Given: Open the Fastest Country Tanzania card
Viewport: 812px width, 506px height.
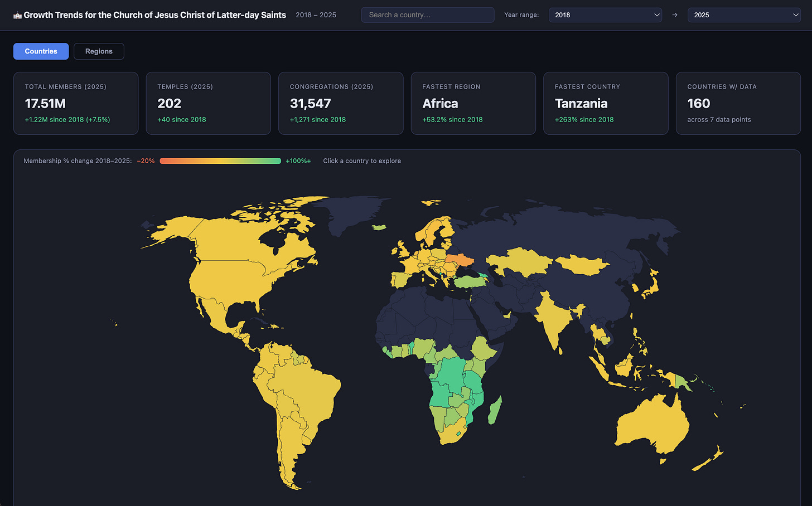Looking at the screenshot, I should click(x=606, y=103).
